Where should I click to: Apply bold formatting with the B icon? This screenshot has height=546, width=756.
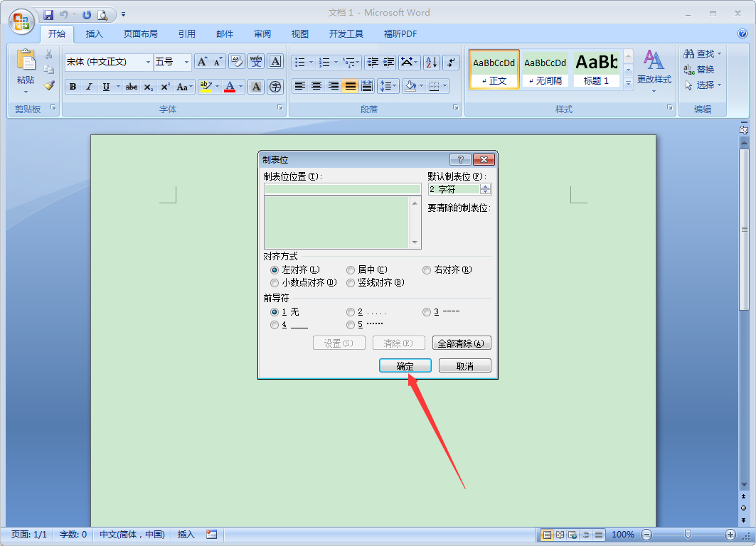tap(72, 86)
